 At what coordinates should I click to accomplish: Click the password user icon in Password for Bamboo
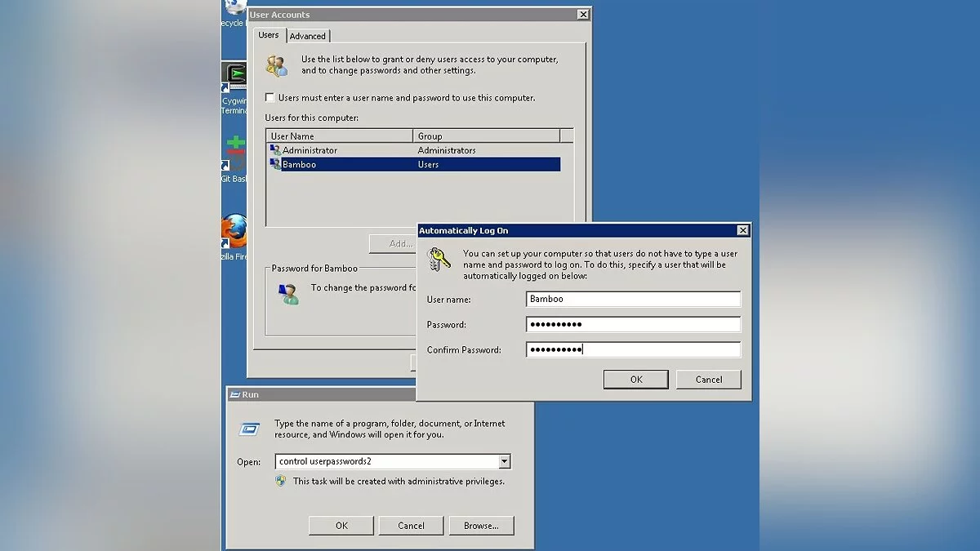click(288, 294)
